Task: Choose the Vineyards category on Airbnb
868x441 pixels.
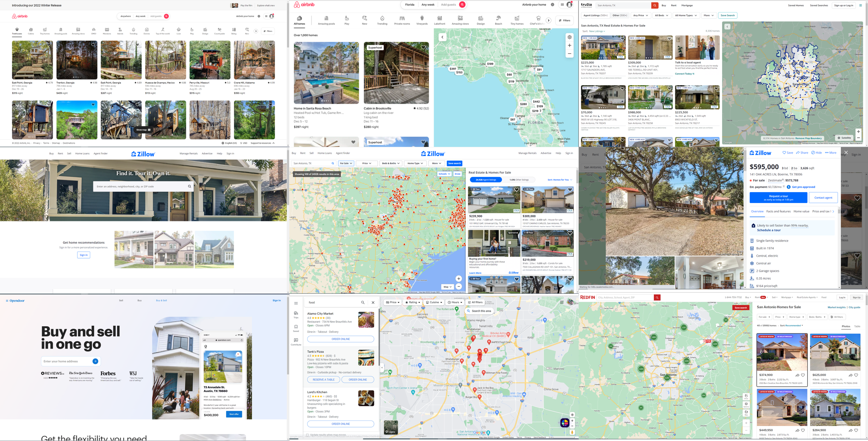Action: point(422,20)
